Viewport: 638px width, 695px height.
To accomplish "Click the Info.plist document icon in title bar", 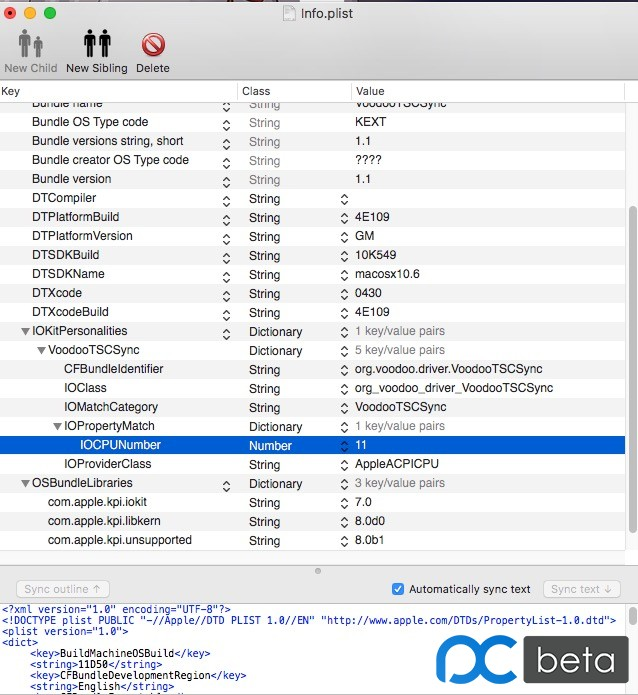I will coord(289,13).
